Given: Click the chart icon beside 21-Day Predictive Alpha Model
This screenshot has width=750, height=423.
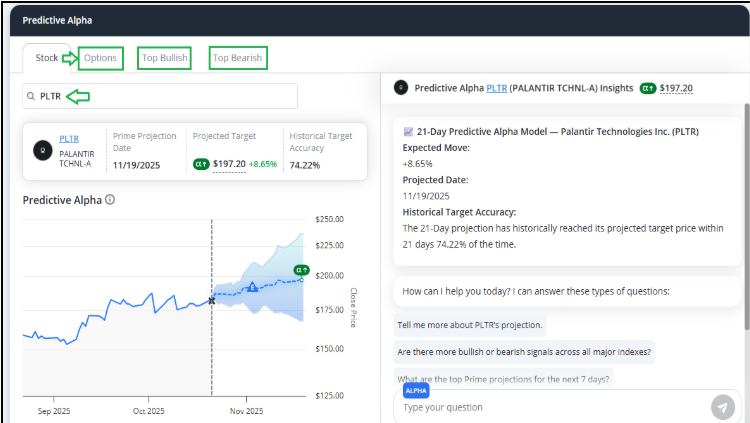Looking at the screenshot, I should [x=408, y=132].
